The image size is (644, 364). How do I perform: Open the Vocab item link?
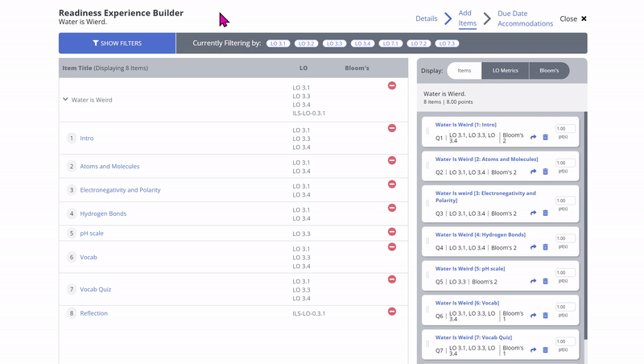89,257
